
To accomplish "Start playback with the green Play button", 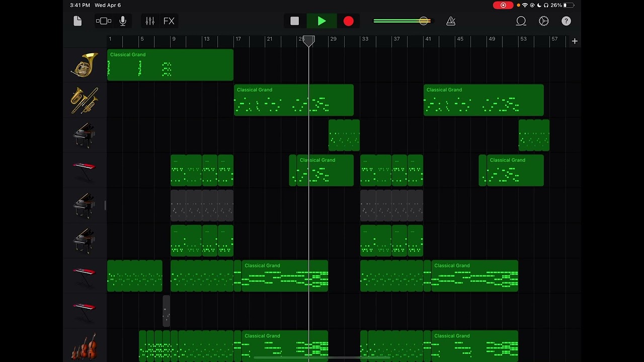I will point(322,21).
